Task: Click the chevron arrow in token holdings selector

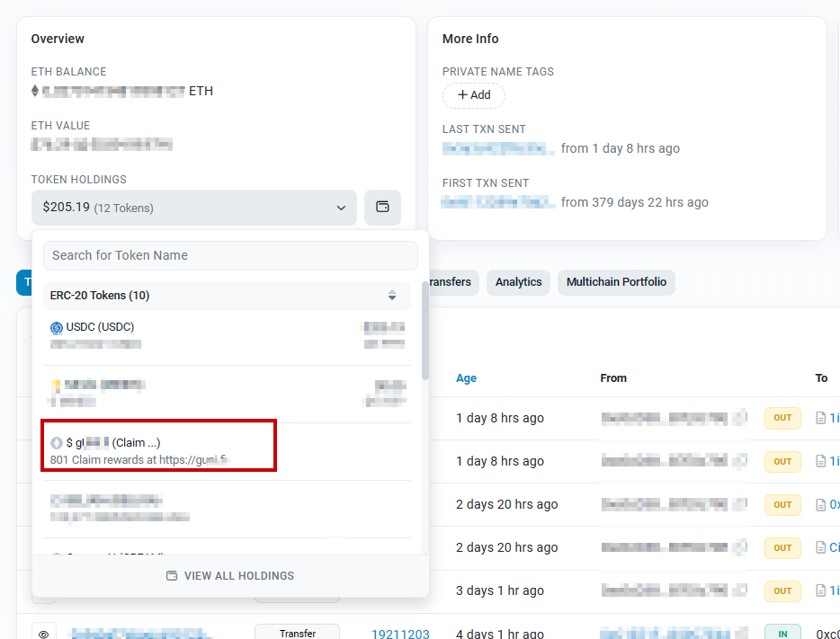Action: pyautogui.click(x=341, y=208)
